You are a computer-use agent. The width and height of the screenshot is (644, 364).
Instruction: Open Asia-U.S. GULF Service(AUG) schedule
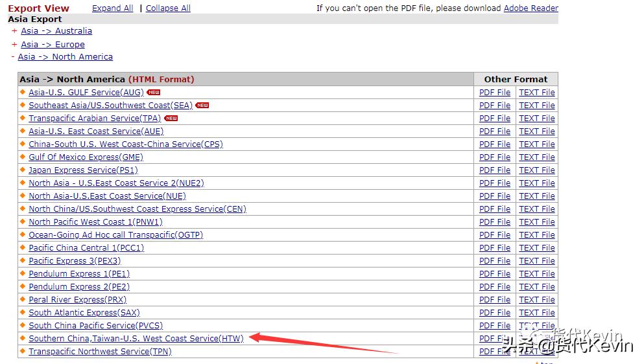tap(86, 93)
